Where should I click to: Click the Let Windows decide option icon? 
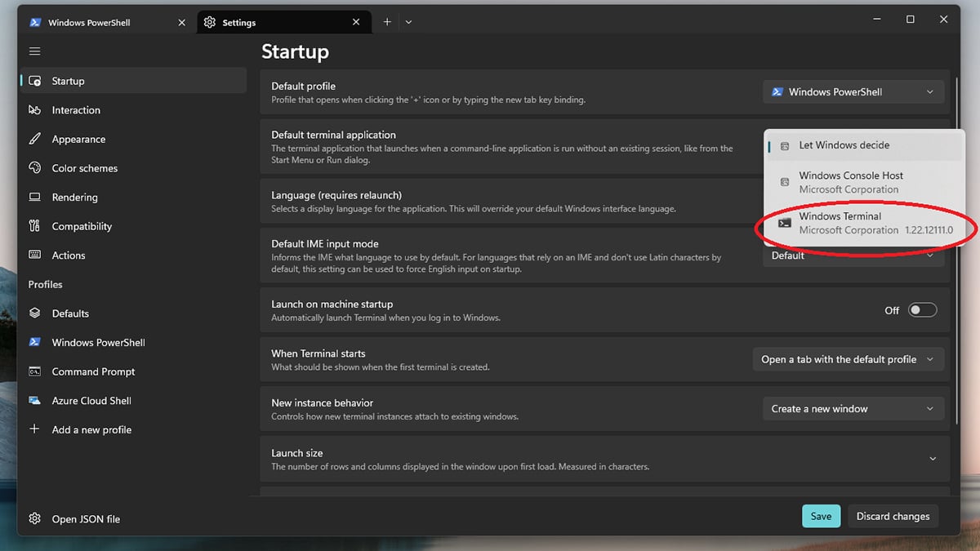pos(785,145)
